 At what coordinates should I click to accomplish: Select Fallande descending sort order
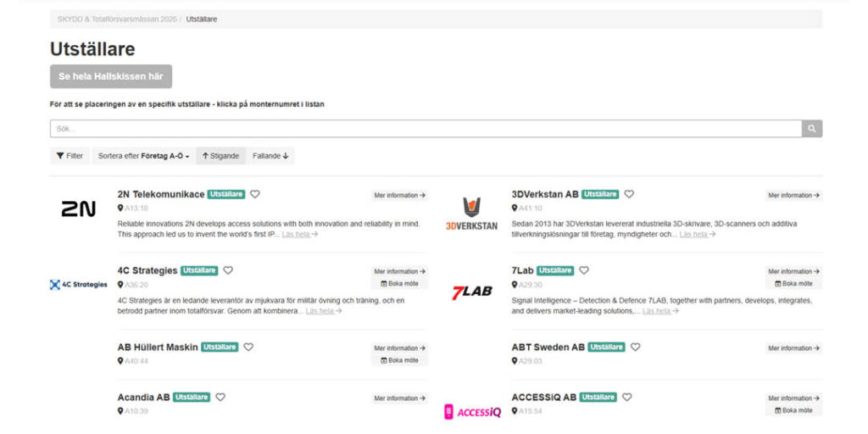pos(270,156)
